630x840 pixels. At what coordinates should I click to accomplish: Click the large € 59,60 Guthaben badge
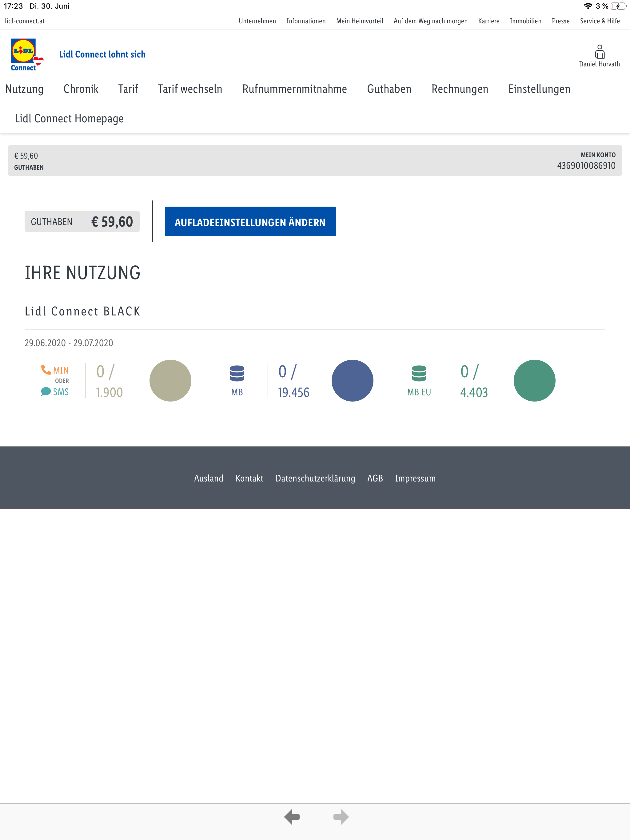point(82,221)
